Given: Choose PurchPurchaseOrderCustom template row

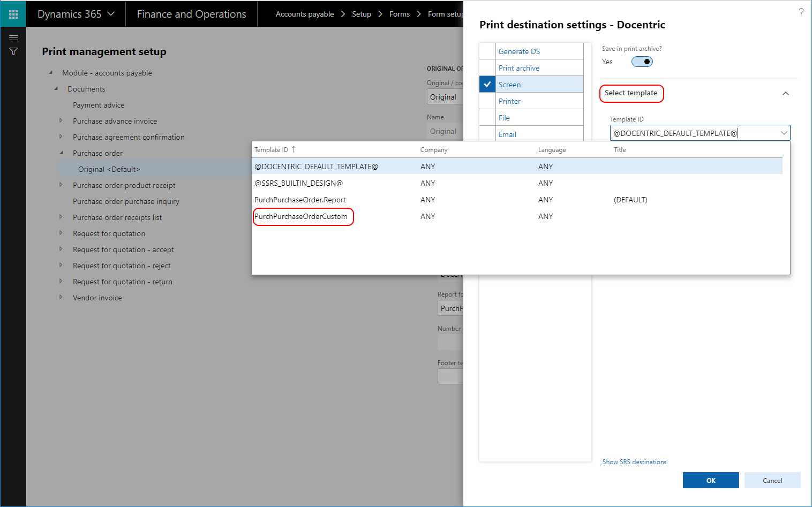Looking at the screenshot, I should [517, 216].
